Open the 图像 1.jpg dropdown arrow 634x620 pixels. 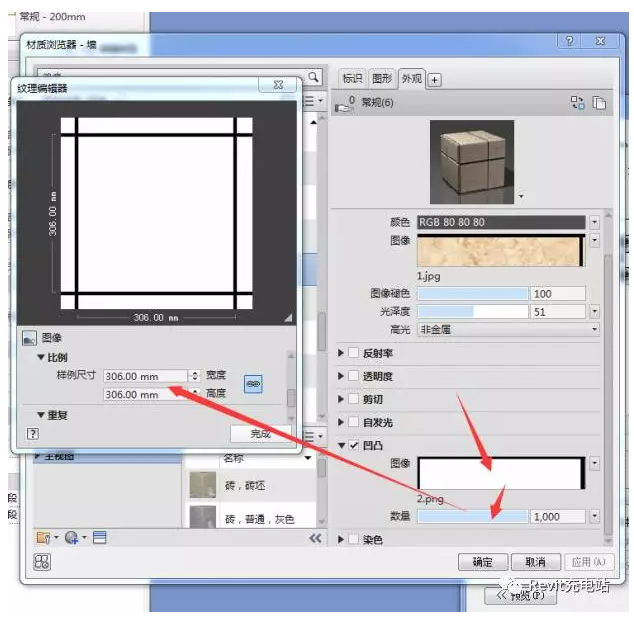[594, 240]
